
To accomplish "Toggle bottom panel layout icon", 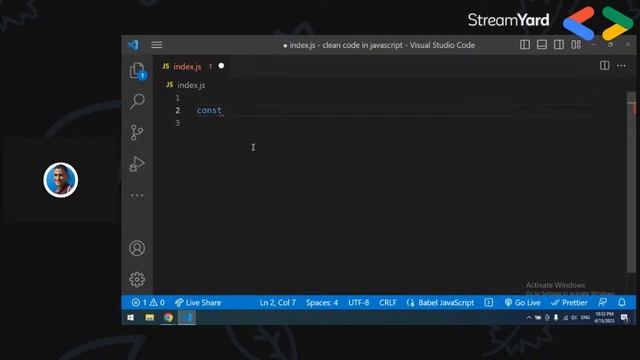I will (542, 44).
